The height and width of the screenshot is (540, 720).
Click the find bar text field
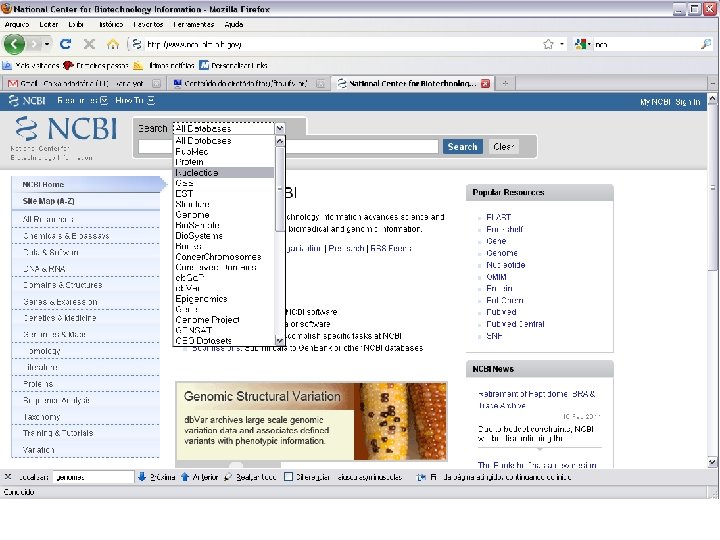click(93, 477)
